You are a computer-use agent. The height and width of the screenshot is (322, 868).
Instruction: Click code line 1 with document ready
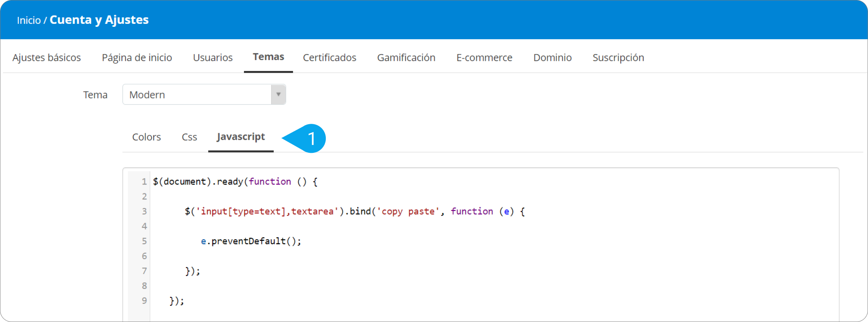point(235,182)
